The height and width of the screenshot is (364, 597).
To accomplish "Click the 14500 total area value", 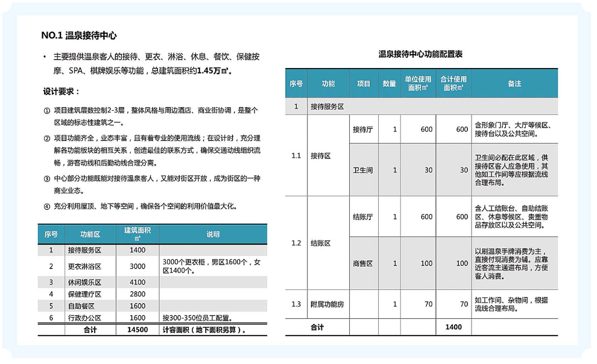I will point(137,330).
